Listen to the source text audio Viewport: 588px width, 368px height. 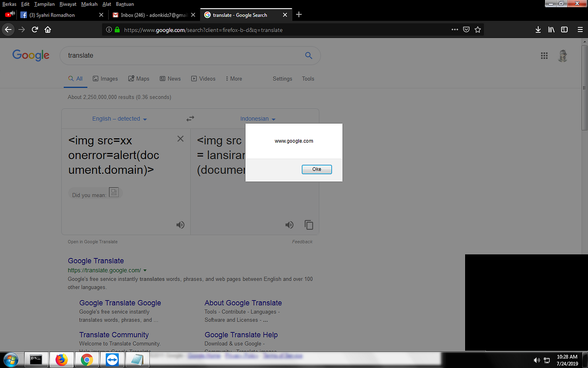tap(180, 225)
